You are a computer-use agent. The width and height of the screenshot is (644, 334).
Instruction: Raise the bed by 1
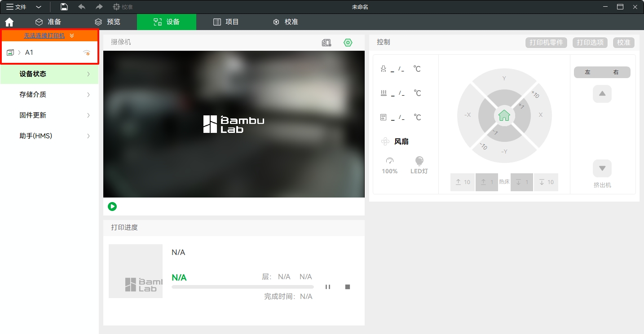487,182
